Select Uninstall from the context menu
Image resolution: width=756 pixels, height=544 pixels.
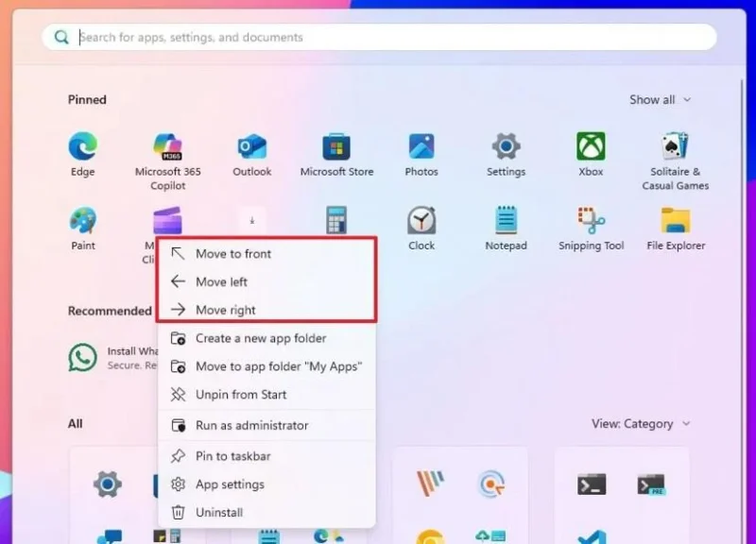(x=266, y=512)
